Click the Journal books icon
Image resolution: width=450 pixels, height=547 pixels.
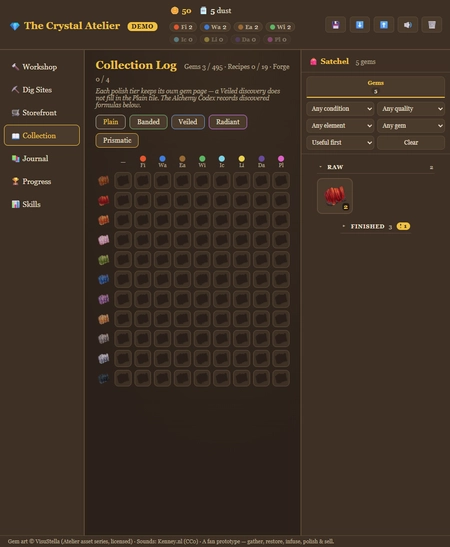pos(15,158)
